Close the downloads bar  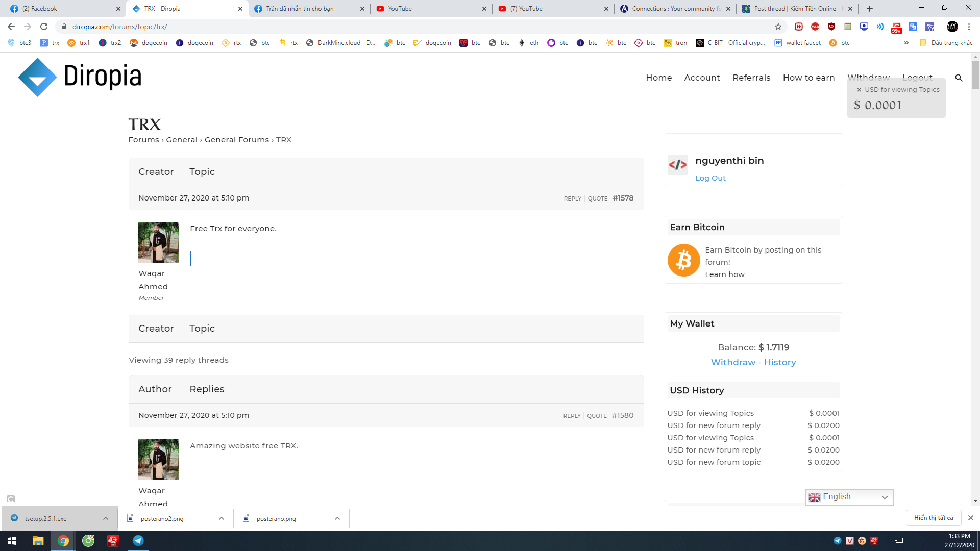pos(970,518)
